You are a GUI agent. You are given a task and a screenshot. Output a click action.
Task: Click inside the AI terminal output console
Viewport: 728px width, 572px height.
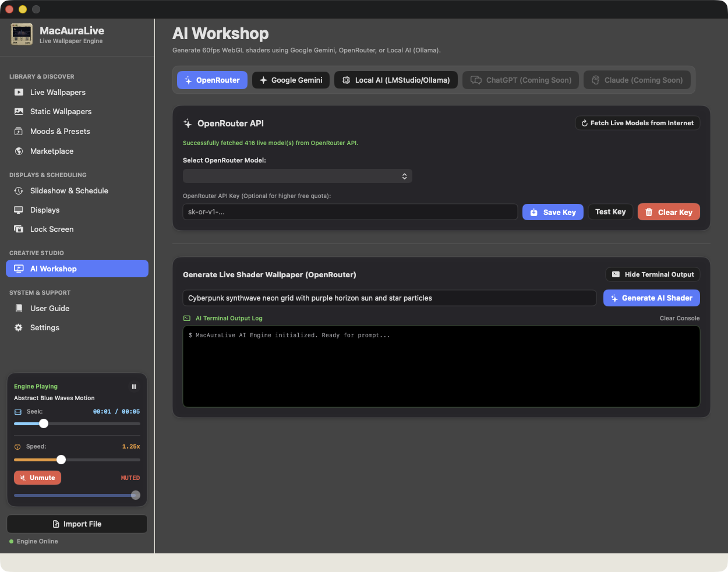[441, 366]
